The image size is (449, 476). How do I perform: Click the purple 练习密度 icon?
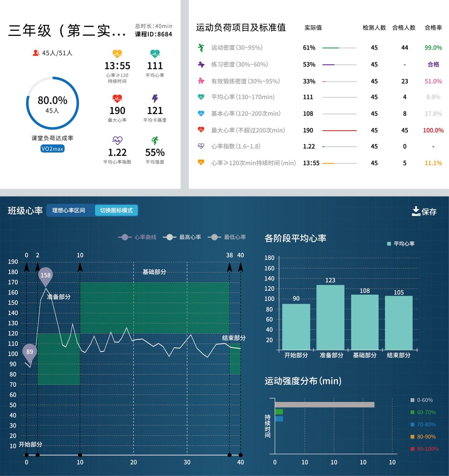(x=200, y=64)
